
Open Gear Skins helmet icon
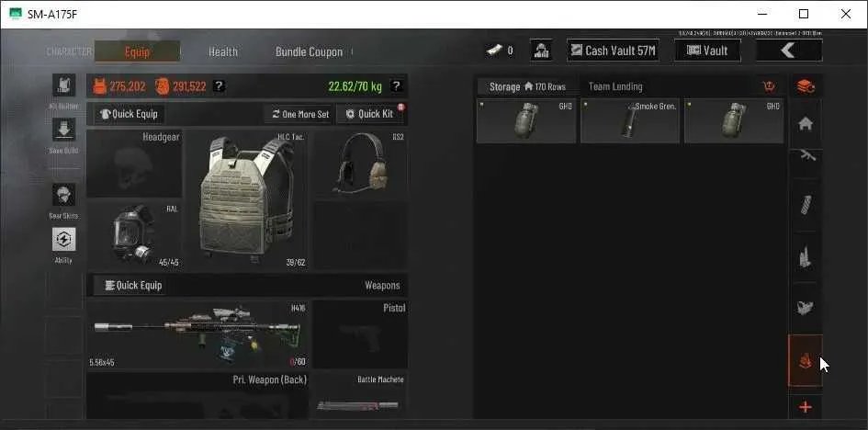point(63,195)
